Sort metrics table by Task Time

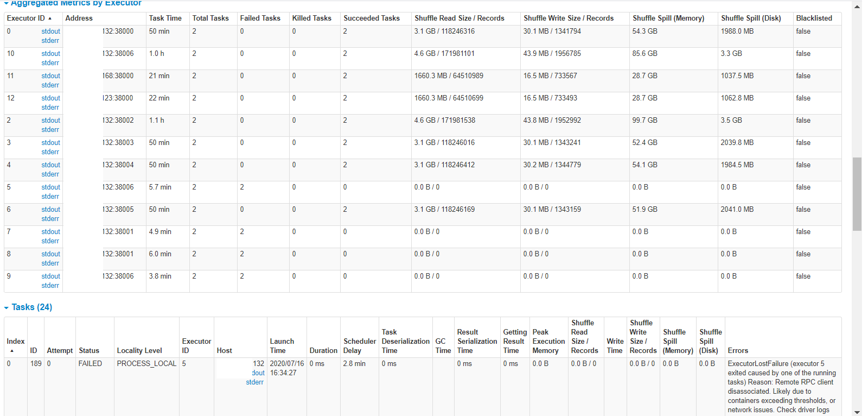tap(165, 18)
